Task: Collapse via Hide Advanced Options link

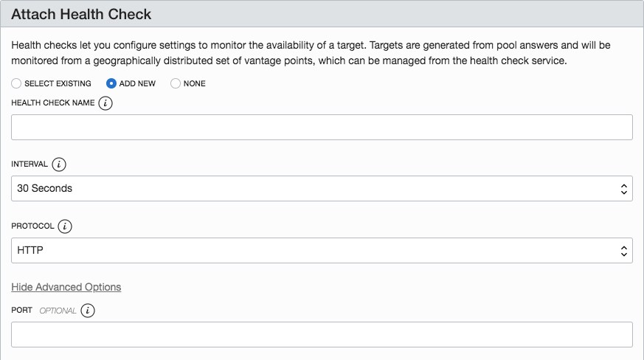Action: click(66, 287)
